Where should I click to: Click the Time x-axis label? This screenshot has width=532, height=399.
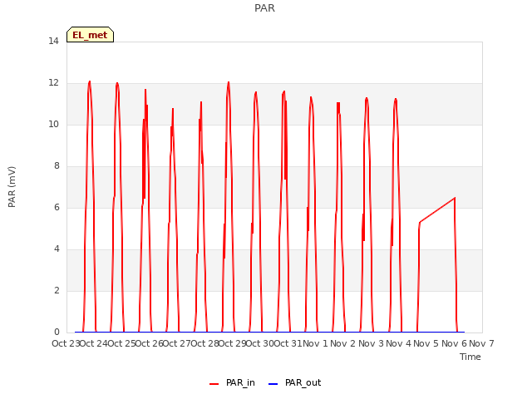tap(470, 357)
